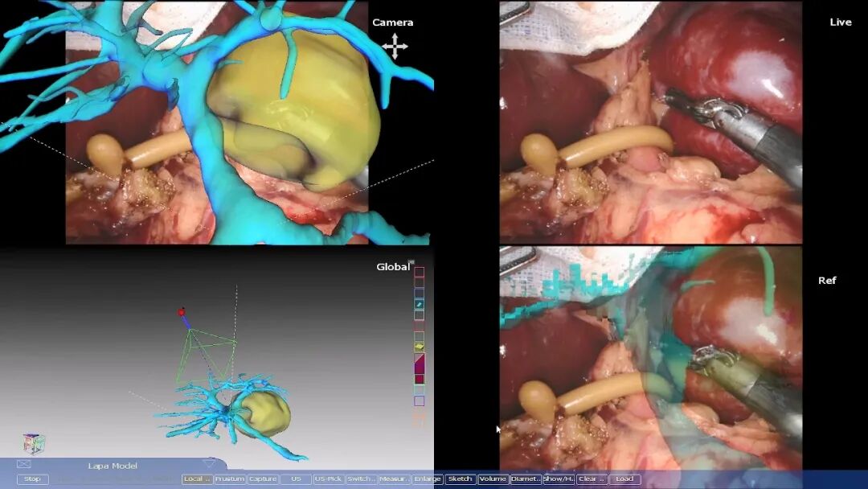
Task: Click the envelope icon beside Lapa Model
Action: [x=24, y=465]
